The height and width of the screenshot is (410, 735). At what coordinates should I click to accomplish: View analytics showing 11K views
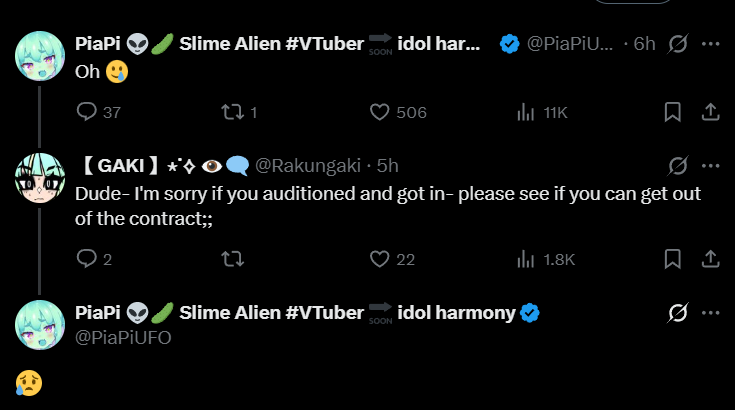(x=526, y=112)
